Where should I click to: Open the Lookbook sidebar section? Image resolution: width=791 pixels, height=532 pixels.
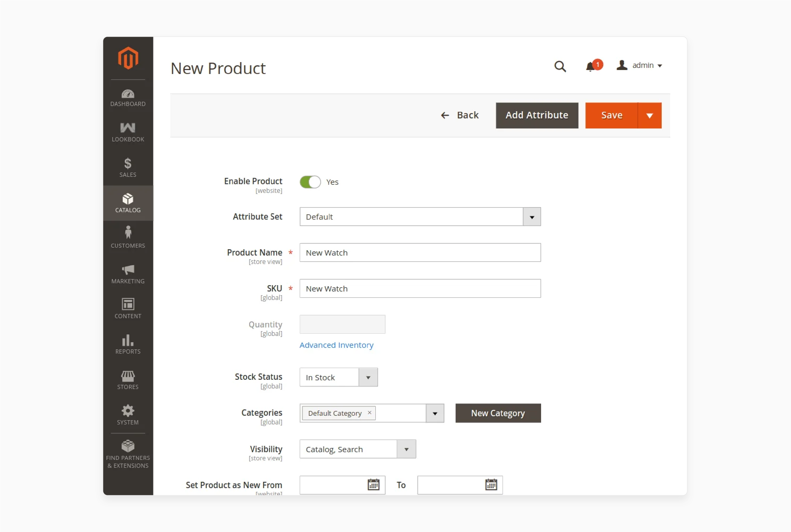(x=128, y=133)
